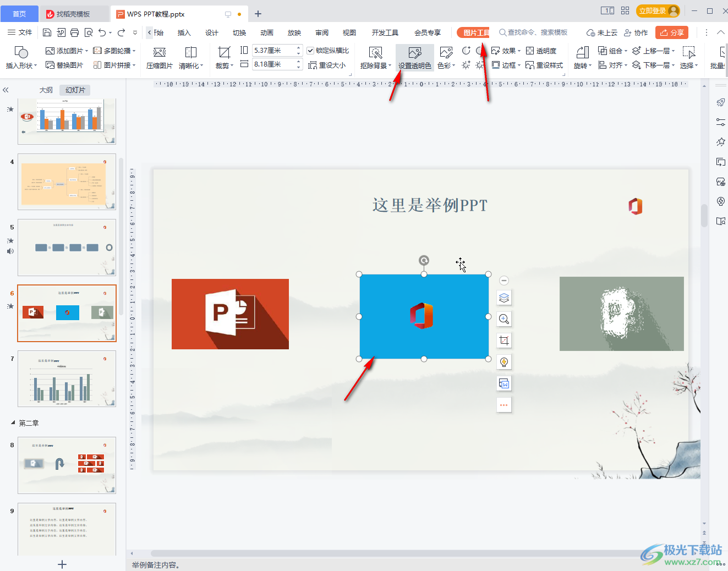Click 重设大小 reset size button

pyautogui.click(x=327, y=65)
